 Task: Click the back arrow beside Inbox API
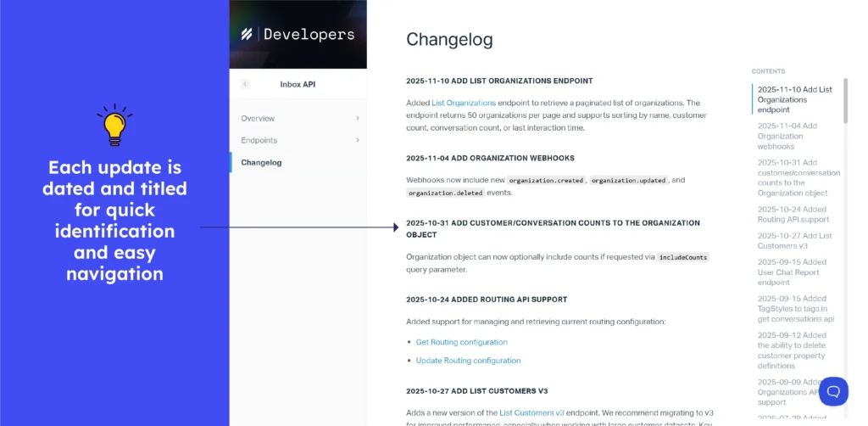[245, 84]
